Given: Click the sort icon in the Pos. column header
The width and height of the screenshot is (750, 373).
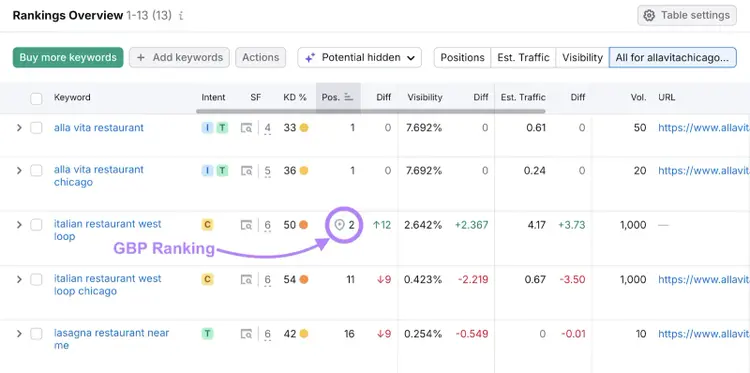Looking at the screenshot, I should [x=348, y=98].
